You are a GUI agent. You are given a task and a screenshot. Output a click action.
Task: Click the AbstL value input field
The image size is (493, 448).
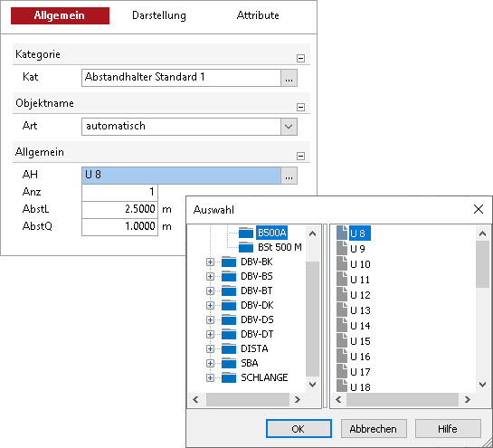pyautogui.click(x=119, y=209)
